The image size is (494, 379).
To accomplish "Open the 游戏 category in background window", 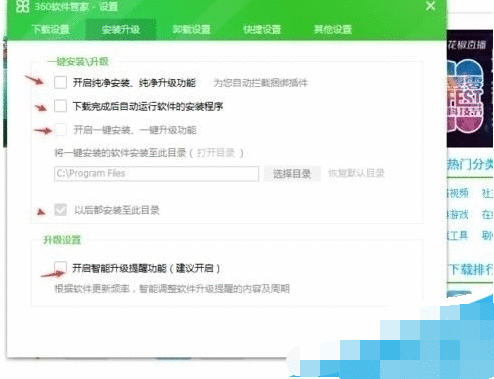I will [x=458, y=214].
